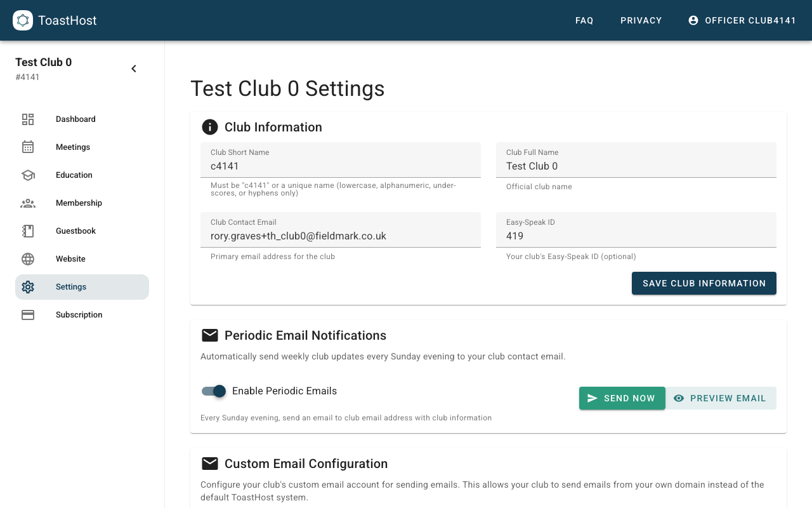Click the Website globe icon
The width and height of the screenshot is (812, 508).
pyautogui.click(x=28, y=259)
